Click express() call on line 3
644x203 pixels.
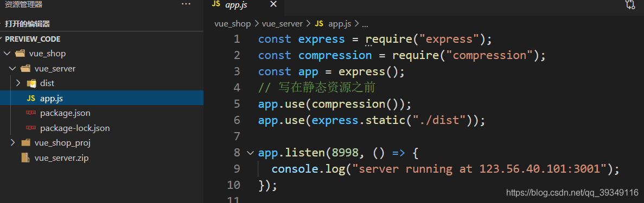(x=368, y=71)
